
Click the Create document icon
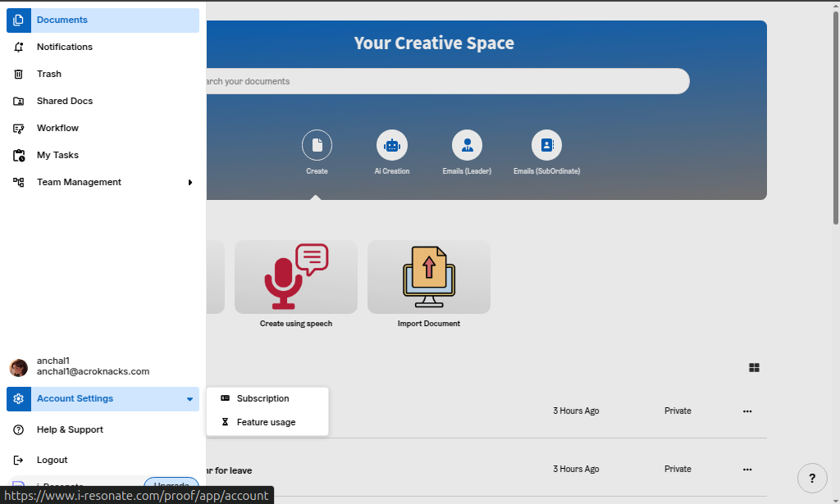tap(317, 146)
